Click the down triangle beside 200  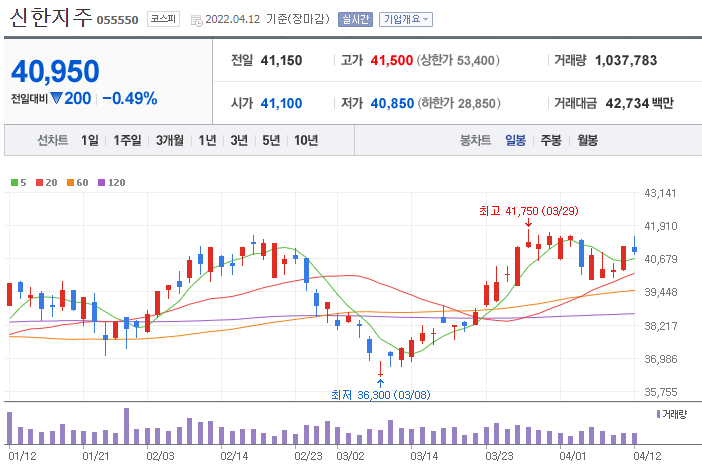56,98
